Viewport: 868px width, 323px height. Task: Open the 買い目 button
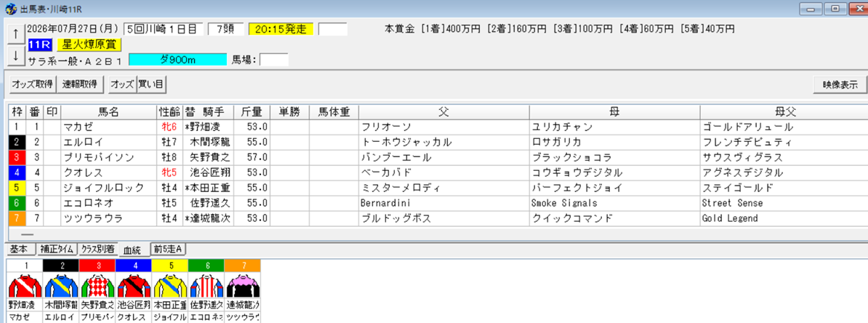pos(152,84)
